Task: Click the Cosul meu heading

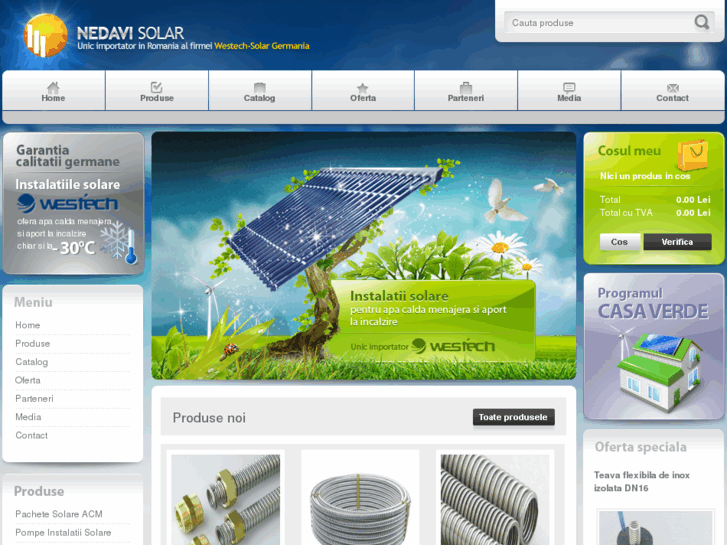Action: pyautogui.click(x=629, y=151)
